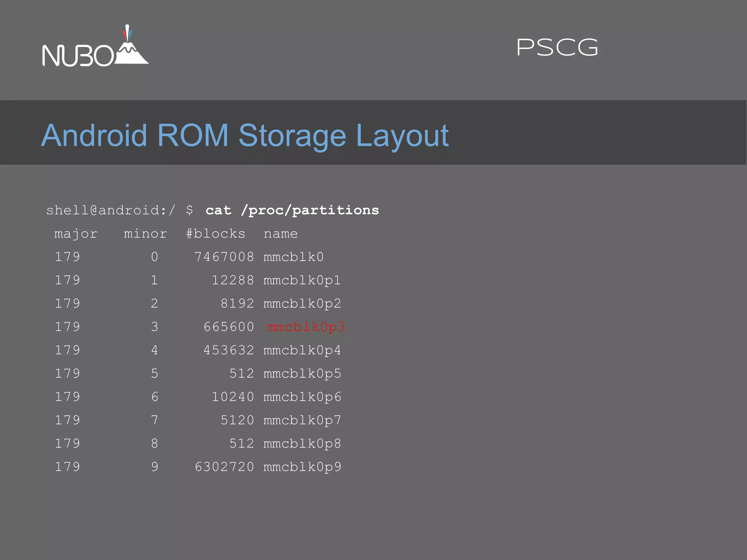Click the '512' value in mmcblk0p5 row
747x560 pixels.
click(x=242, y=373)
